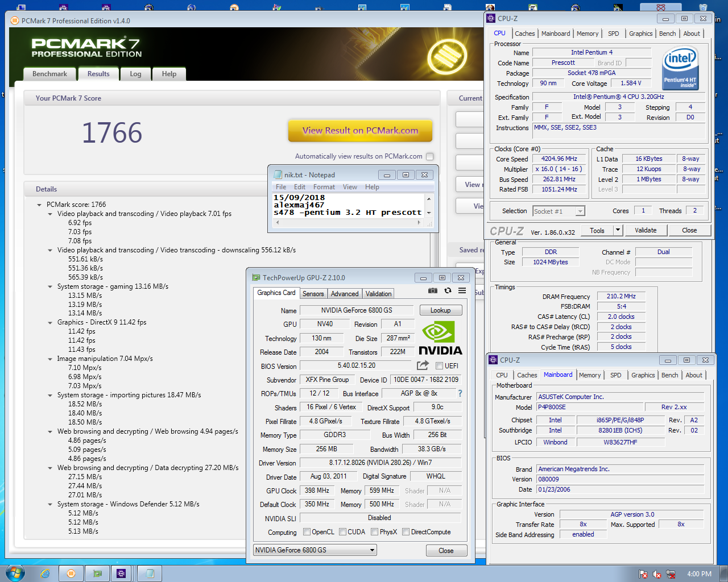Open the File menu in Notepad
Screen dimensions: 728x582
click(281, 187)
